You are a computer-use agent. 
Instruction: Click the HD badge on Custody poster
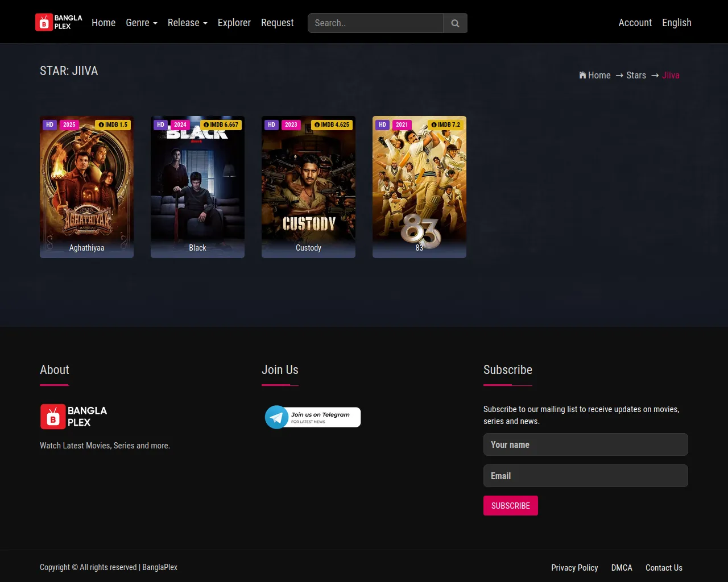pyautogui.click(x=271, y=124)
